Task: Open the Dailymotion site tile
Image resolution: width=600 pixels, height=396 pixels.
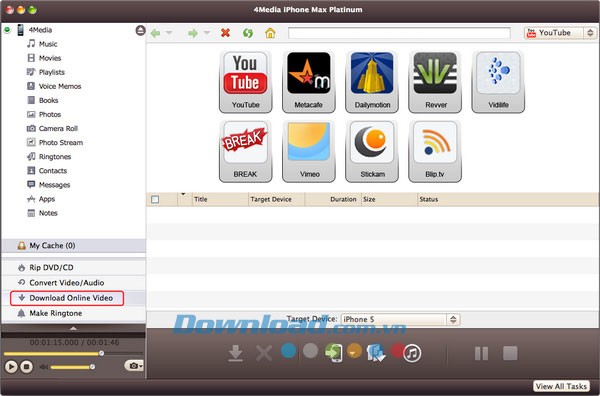Action: coord(372,82)
